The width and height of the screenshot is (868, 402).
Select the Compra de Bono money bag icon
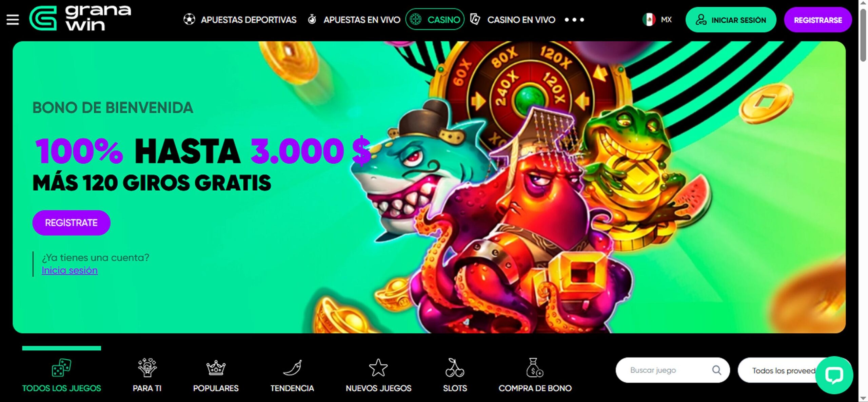pyautogui.click(x=535, y=367)
